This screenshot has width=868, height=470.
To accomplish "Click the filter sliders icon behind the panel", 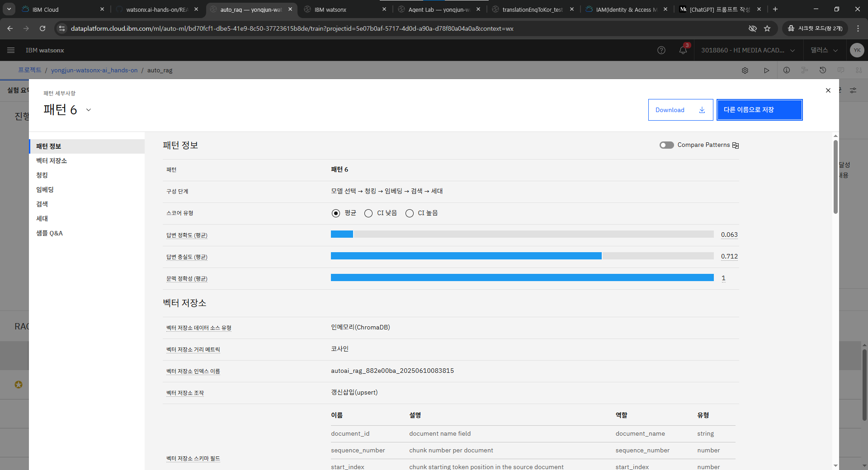I will (x=853, y=90).
